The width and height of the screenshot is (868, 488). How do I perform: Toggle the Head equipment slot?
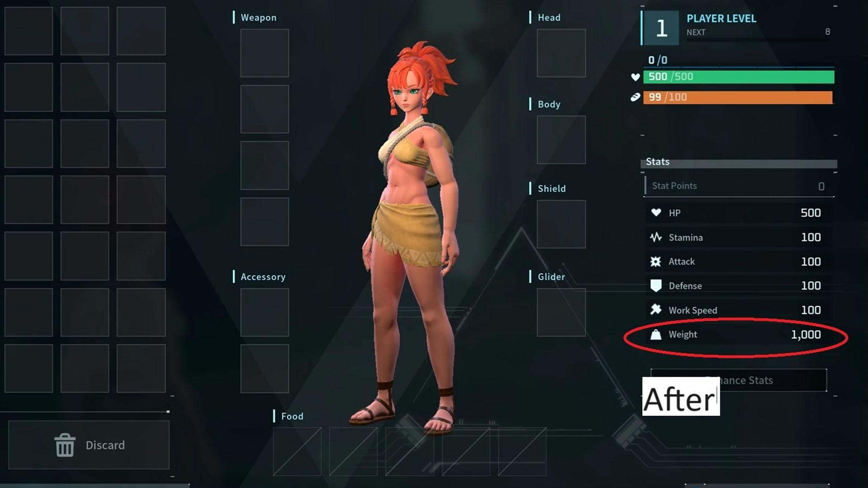click(x=560, y=53)
